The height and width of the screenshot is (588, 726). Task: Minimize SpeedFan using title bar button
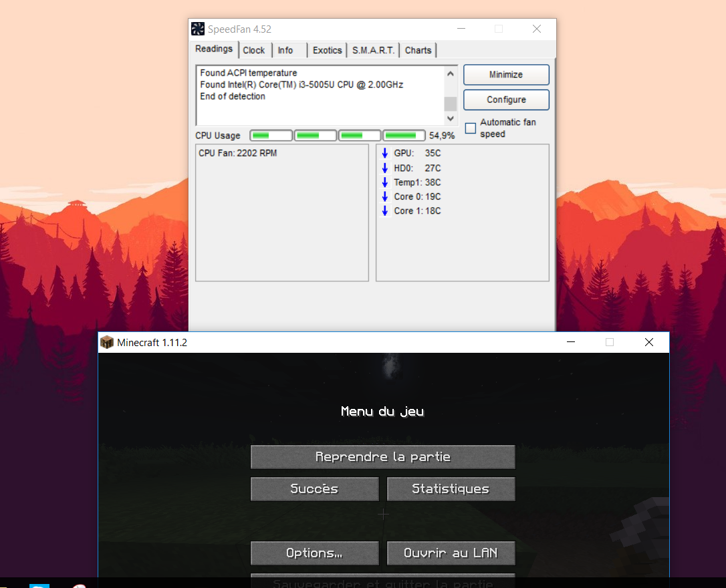(x=461, y=29)
